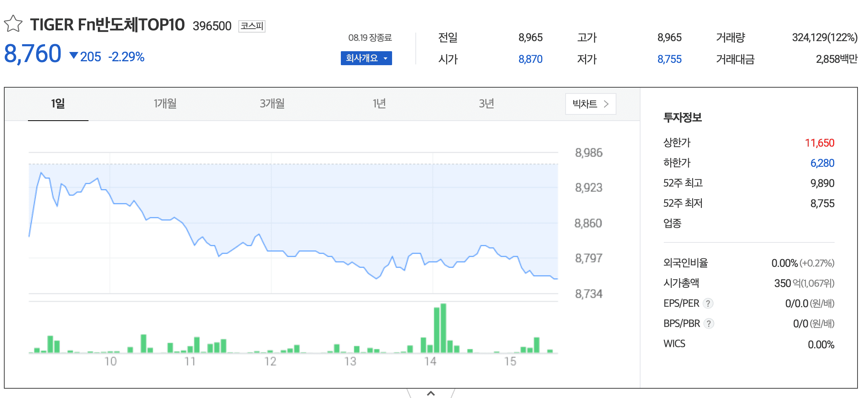Open the 회사개요 dropdown
Screen dimensions: 868x398
[366, 58]
